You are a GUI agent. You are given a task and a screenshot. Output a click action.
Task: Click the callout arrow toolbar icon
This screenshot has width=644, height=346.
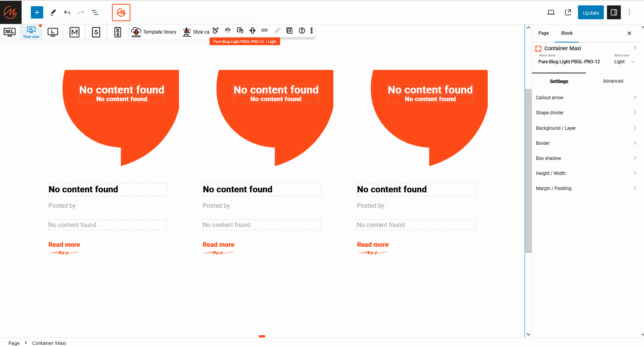216,31
